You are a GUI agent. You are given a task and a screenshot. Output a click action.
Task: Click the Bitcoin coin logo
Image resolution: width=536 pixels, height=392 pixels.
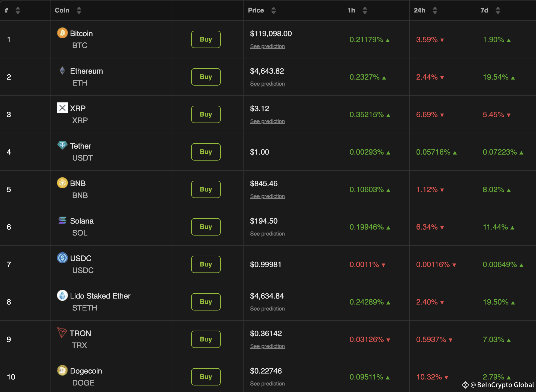tap(62, 33)
